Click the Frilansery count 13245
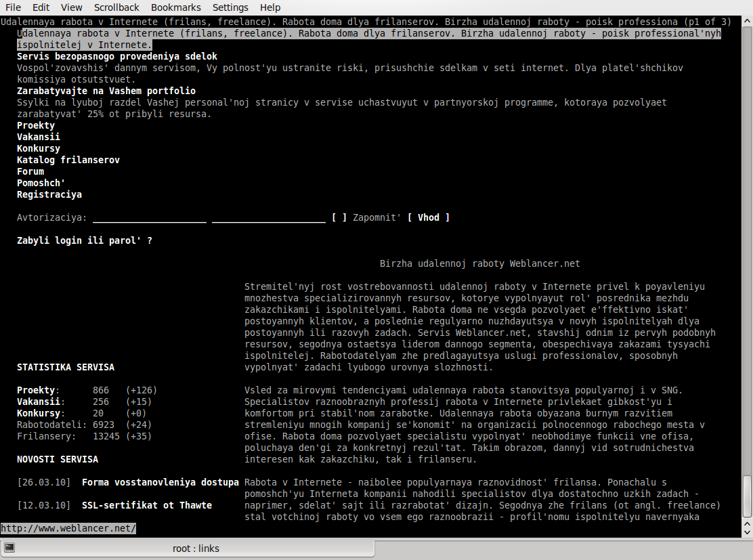 pos(106,437)
